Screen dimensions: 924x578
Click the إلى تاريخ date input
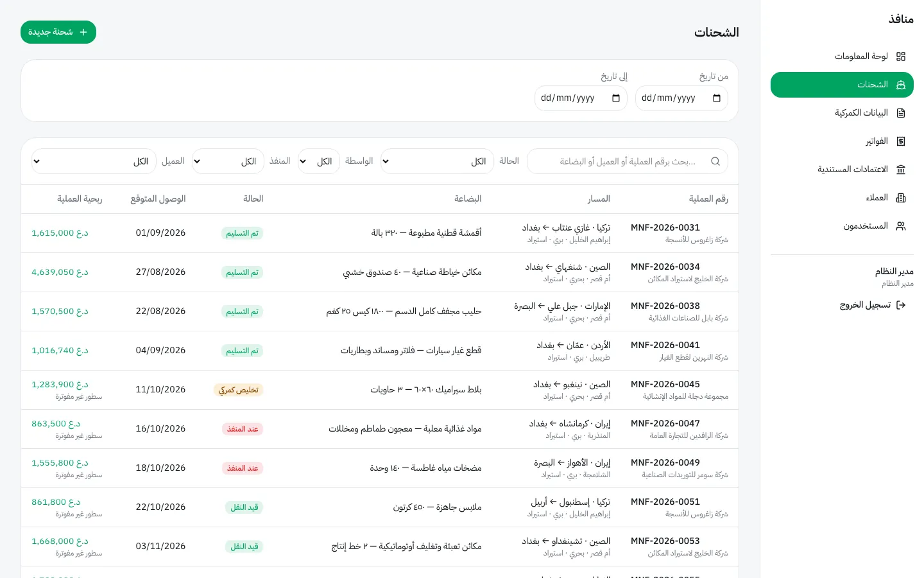581,98
